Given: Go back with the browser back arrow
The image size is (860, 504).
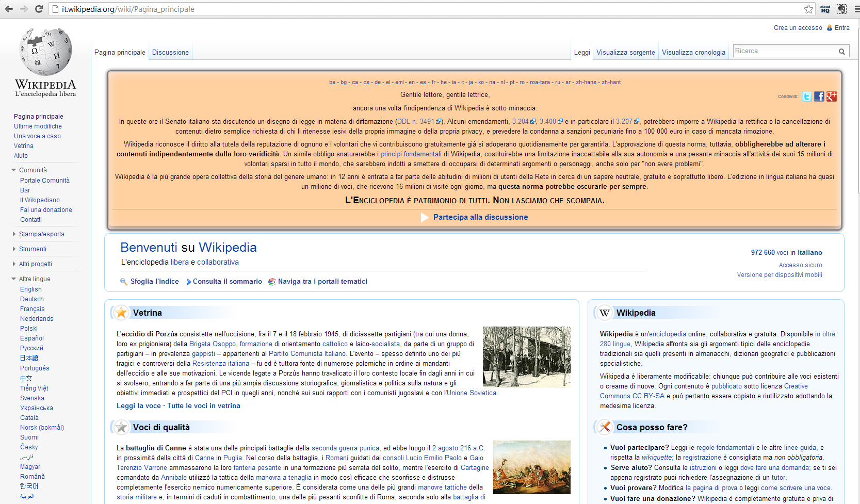Looking at the screenshot, I should point(9,9).
